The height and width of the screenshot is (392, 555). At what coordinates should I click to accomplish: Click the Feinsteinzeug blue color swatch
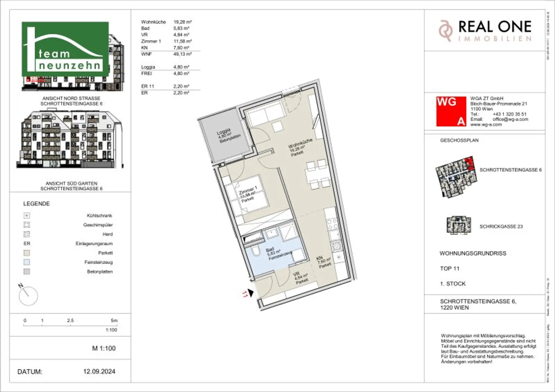click(27, 262)
